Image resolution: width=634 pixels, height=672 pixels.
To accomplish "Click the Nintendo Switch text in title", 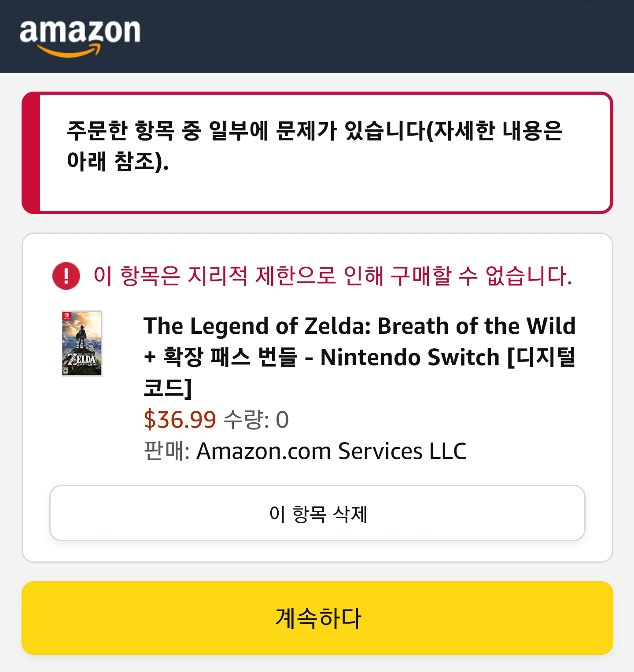I will 409,358.
